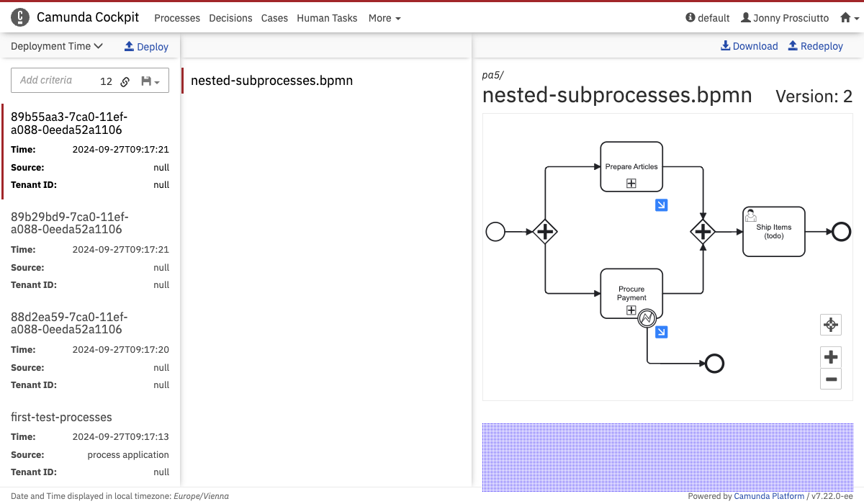Zoom in on the diagram
Image resolution: width=864 pixels, height=504 pixels.
pyautogui.click(x=831, y=356)
